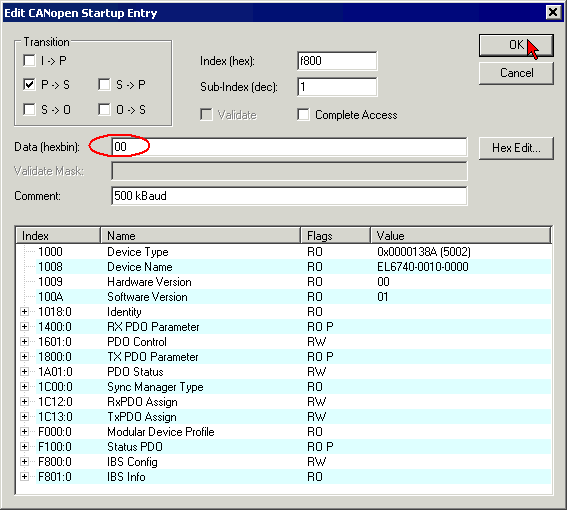This screenshot has width=567, height=510.
Task: Click the RW flag of IBS Config
Action: pyautogui.click(x=316, y=462)
